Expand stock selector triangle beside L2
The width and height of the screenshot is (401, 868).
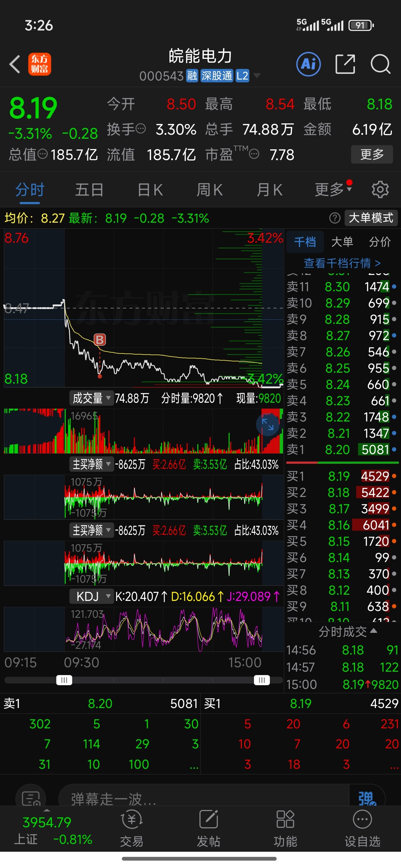(x=257, y=75)
